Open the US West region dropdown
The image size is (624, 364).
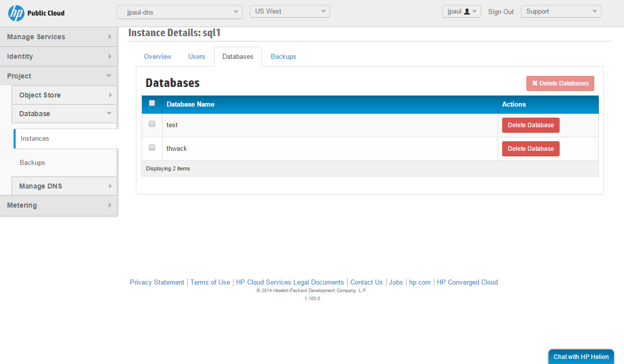(290, 12)
